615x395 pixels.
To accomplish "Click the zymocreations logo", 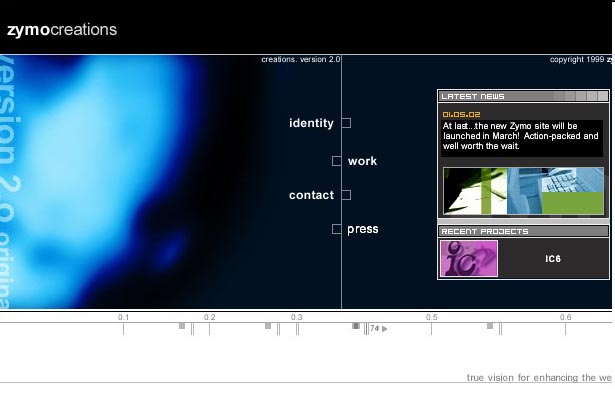I will click(62, 30).
